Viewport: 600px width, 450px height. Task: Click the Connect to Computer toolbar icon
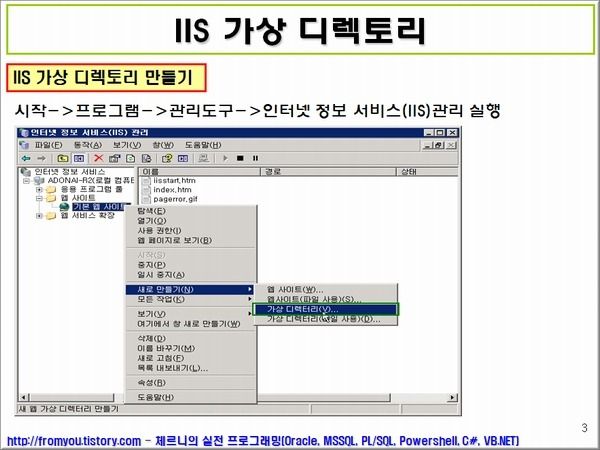204,158
